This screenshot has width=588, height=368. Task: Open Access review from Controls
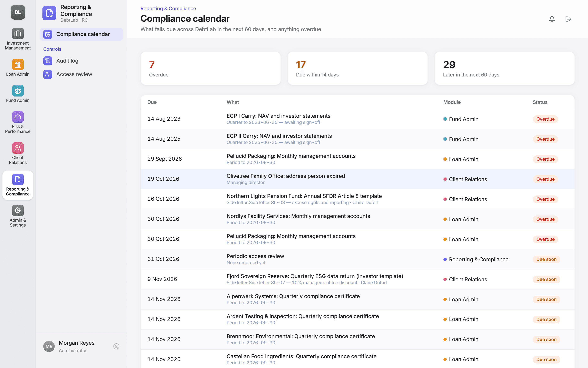click(x=81, y=74)
